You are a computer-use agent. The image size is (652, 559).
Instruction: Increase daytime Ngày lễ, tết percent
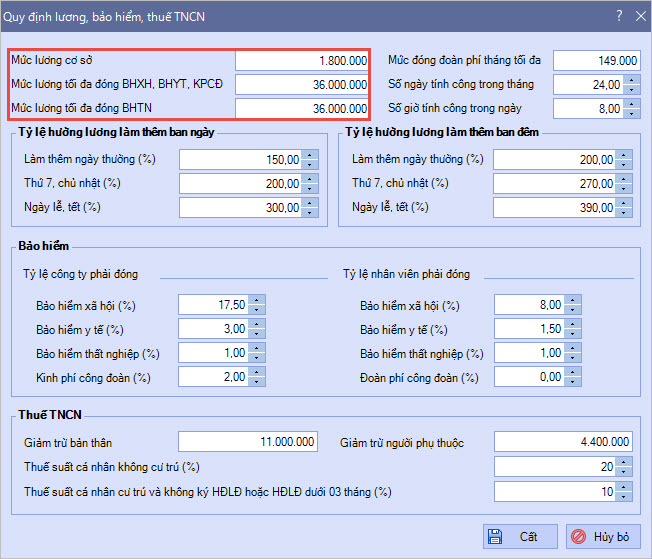[x=309, y=203]
